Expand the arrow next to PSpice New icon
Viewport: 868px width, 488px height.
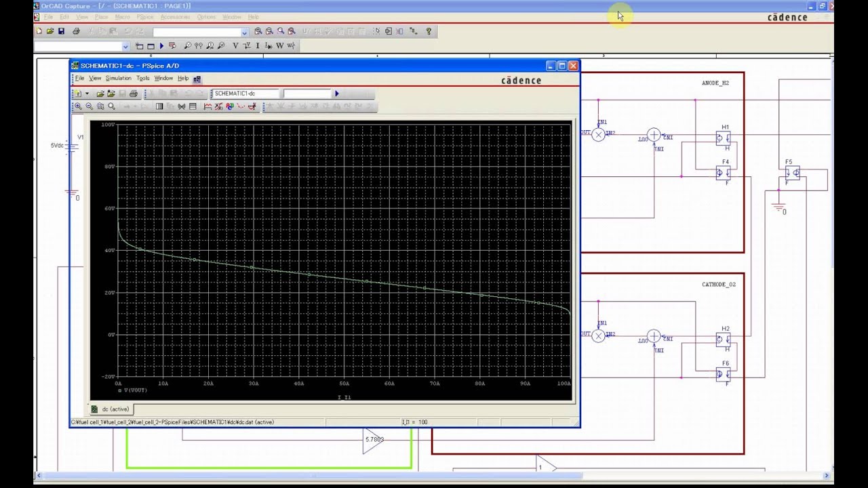[87, 94]
